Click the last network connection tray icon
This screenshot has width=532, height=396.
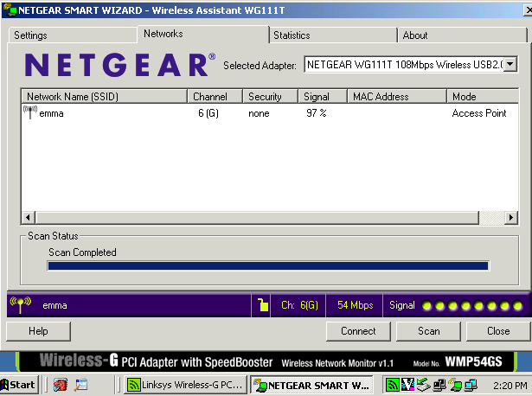[x=471, y=385]
